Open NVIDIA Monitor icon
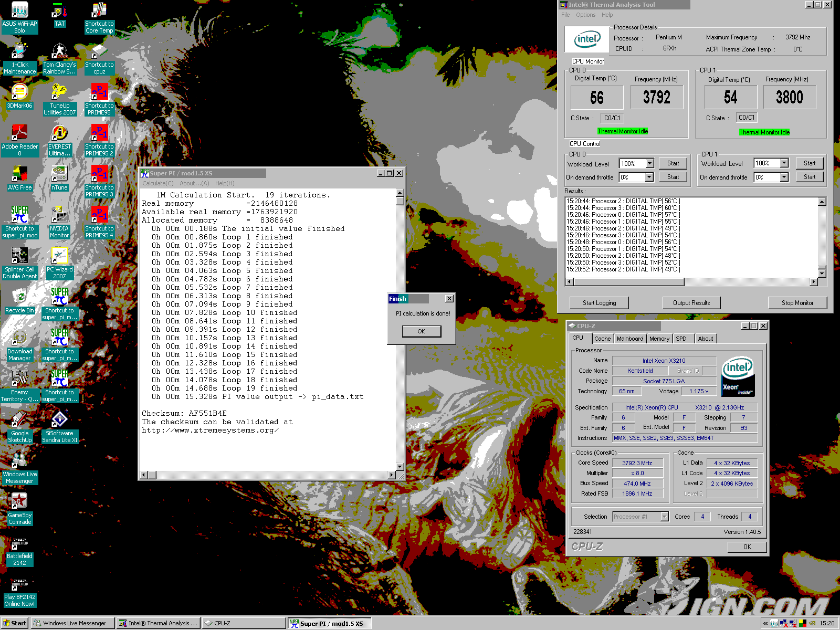The image size is (840, 630). 59,223
